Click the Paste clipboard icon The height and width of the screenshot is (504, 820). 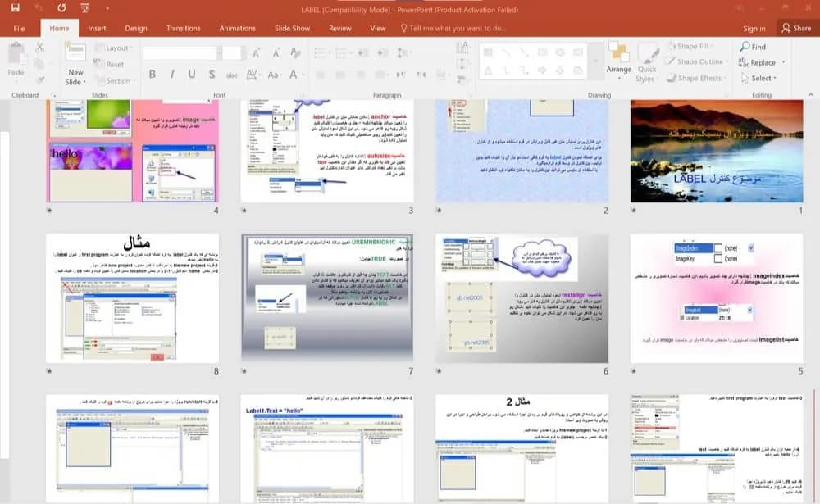click(16, 54)
